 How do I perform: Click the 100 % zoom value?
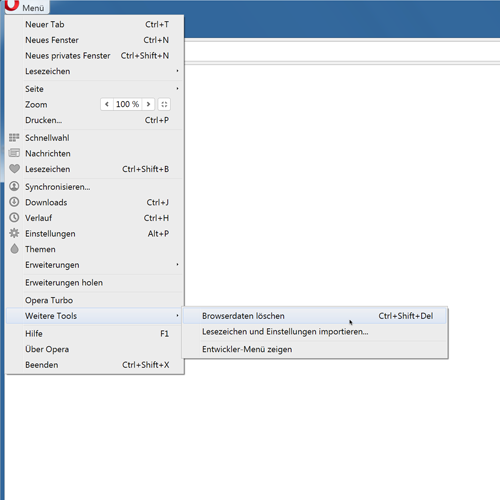click(127, 104)
